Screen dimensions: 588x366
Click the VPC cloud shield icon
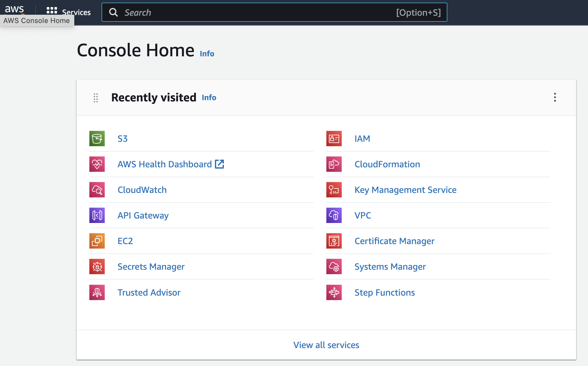coord(334,215)
